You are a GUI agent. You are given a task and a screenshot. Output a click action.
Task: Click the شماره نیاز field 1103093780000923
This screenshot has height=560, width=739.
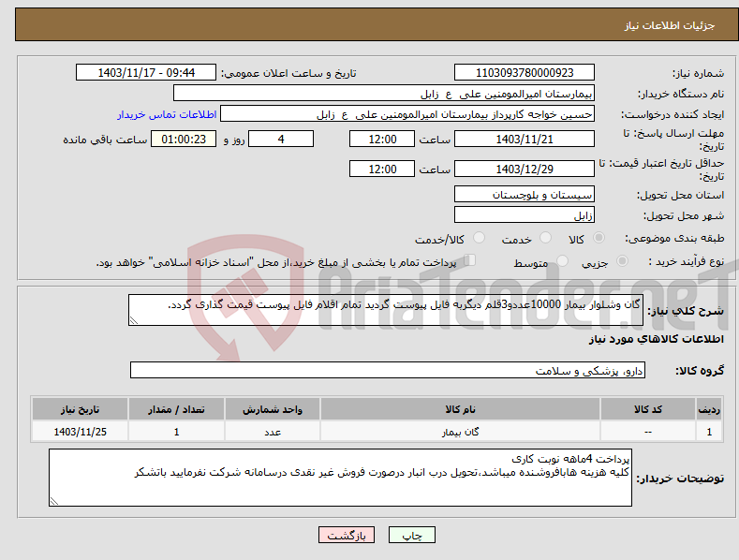tap(525, 73)
